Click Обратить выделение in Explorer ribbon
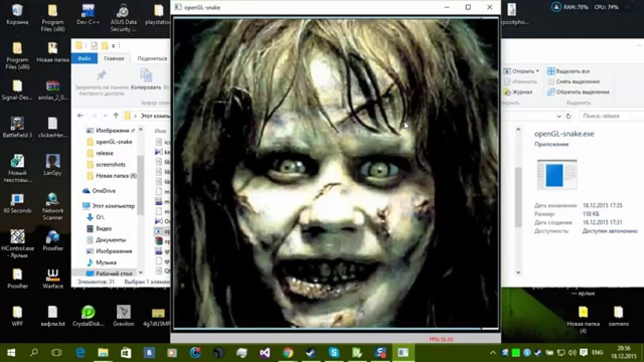 click(579, 92)
